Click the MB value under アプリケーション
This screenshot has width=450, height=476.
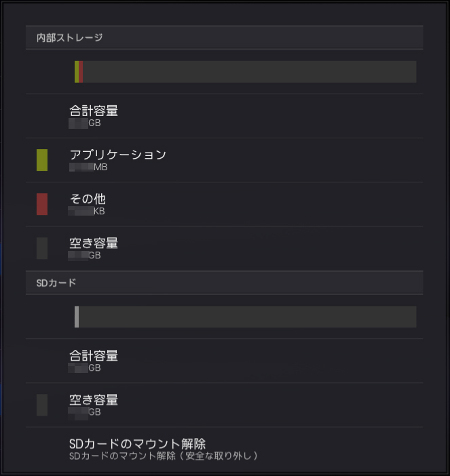pos(88,167)
